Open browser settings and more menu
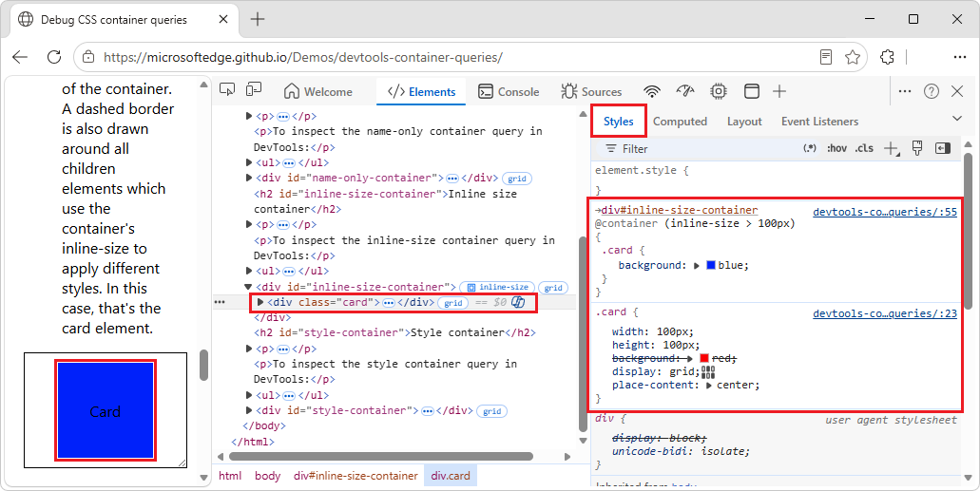 [960, 58]
